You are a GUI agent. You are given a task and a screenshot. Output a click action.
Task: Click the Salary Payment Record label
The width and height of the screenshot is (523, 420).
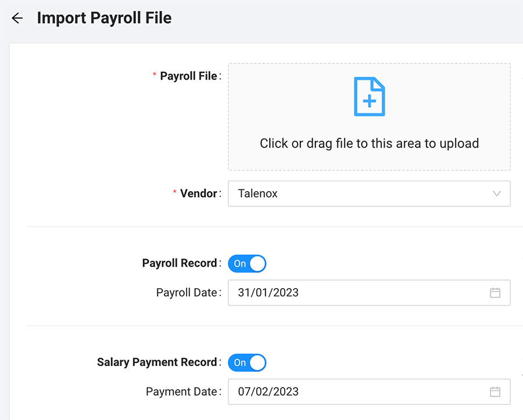(157, 362)
